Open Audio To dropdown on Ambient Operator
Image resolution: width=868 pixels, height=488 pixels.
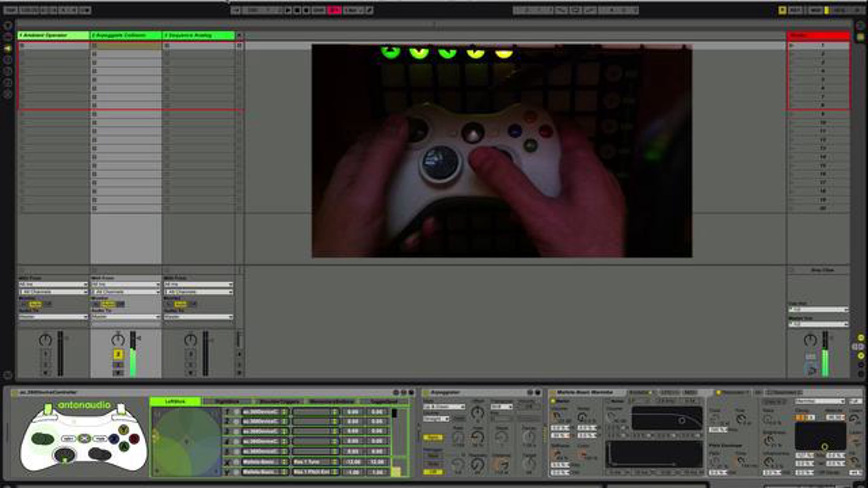pos(53,317)
